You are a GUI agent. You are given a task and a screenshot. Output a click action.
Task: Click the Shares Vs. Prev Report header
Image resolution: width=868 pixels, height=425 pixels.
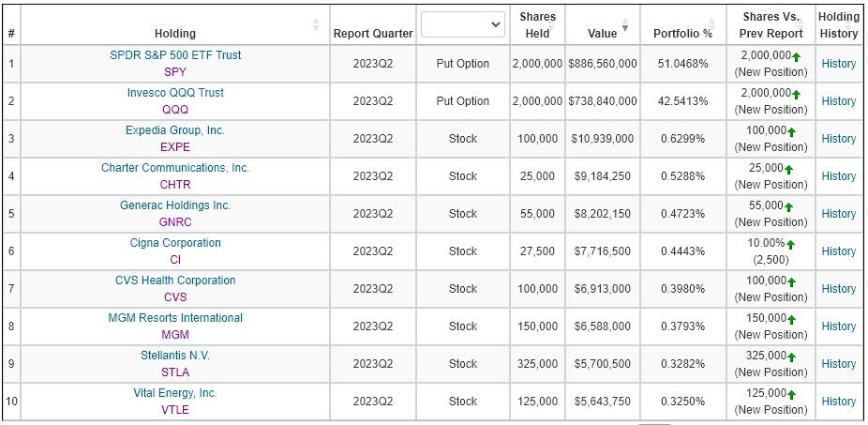coord(771,25)
